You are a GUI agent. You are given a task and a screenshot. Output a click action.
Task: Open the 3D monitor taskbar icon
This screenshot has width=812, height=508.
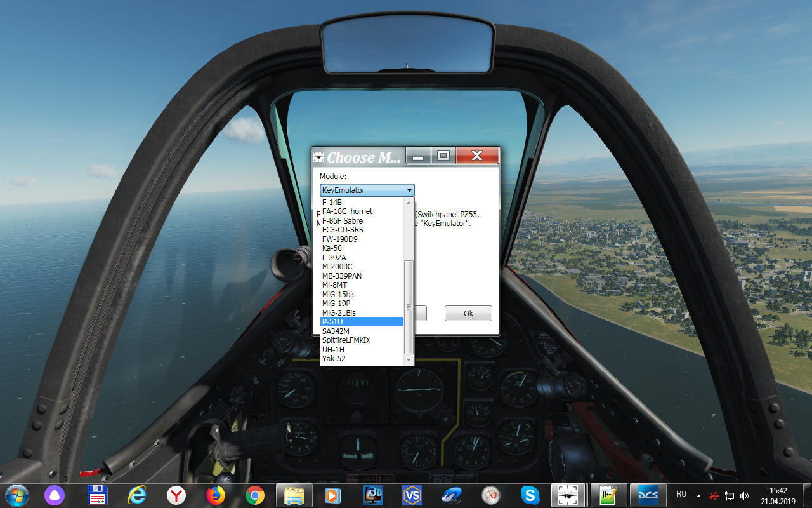[373, 495]
